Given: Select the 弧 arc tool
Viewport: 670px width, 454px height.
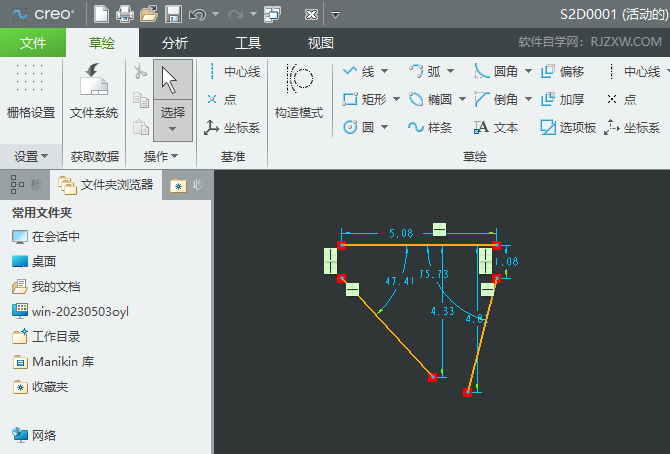Looking at the screenshot, I should tap(425, 71).
